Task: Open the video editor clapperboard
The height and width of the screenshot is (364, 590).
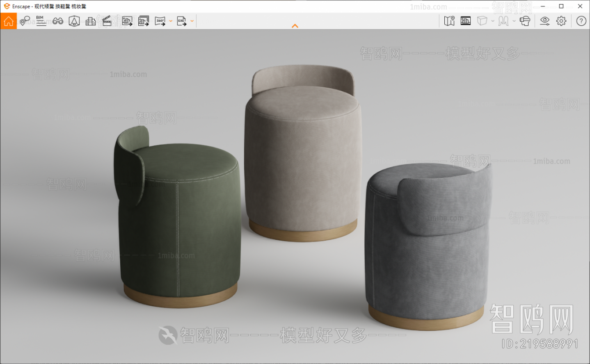Action: pos(107,21)
